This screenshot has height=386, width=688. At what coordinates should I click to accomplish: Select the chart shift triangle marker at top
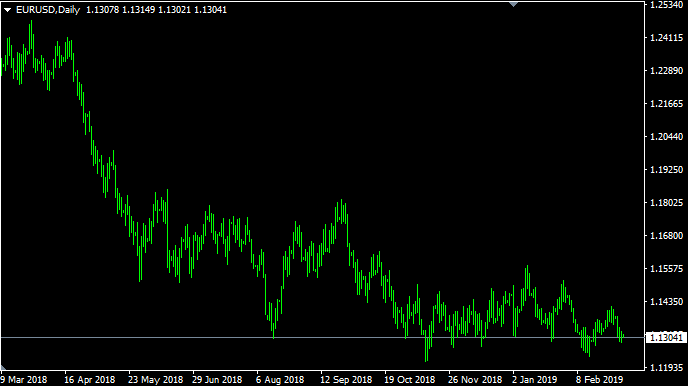(513, 4)
